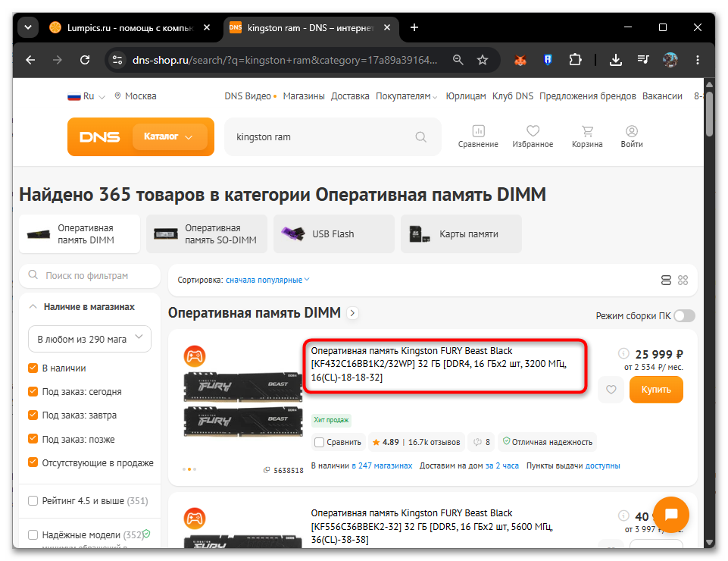The image size is (728, 561).
Task: Uncheck the В наличии filter
Action: [x=33, y=368]
